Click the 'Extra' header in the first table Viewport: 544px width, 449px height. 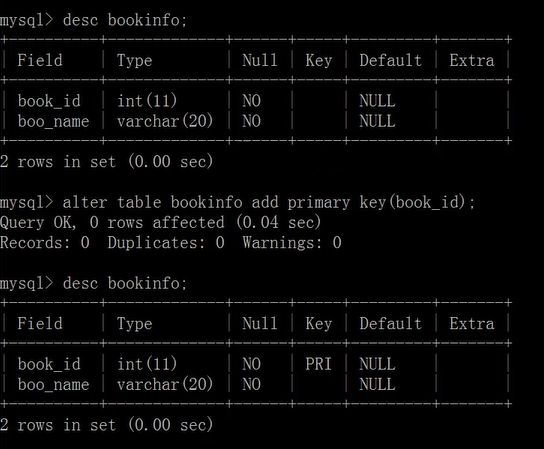(x=472, y=60)
